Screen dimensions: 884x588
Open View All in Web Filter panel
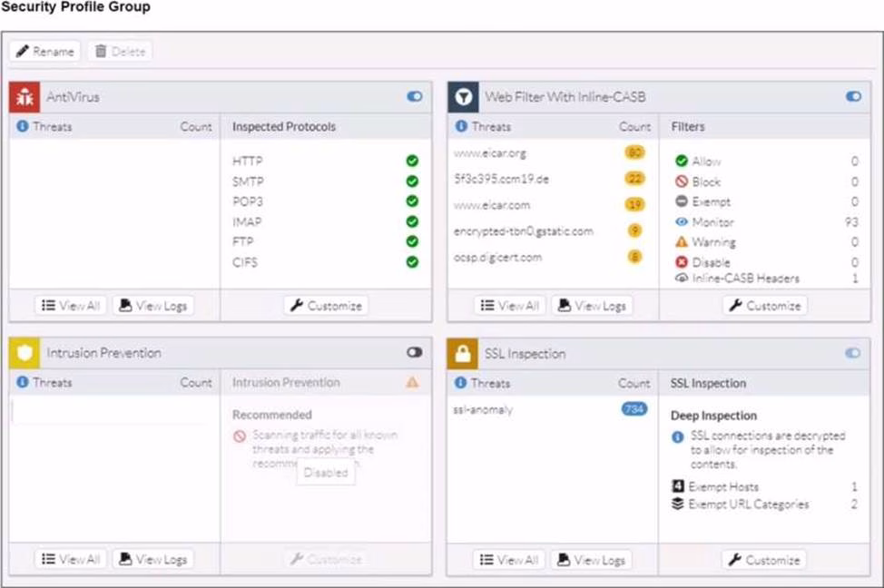510,306
